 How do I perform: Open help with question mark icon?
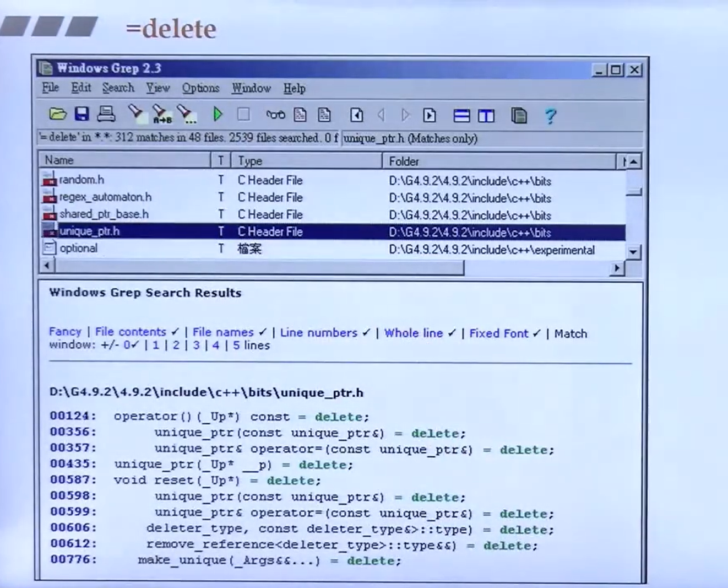click(550, 116)
